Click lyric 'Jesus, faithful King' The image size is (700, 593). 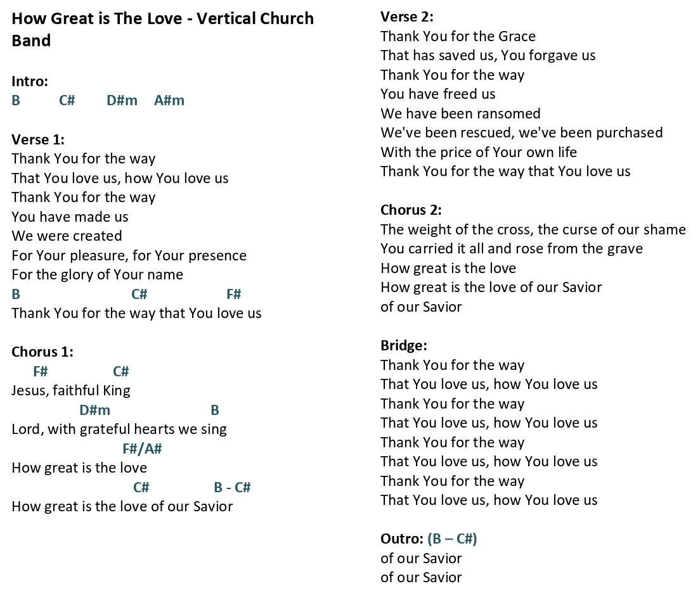[x=70, y=391]
